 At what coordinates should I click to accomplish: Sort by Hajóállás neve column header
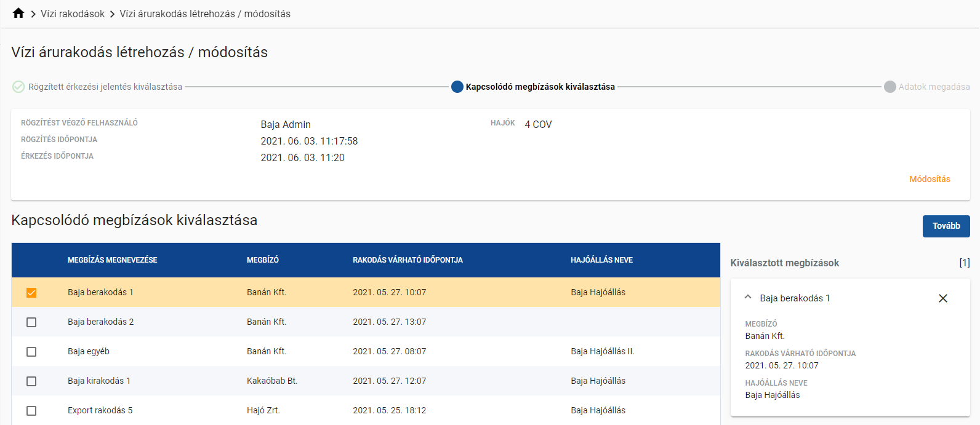(x=601, y=260)
